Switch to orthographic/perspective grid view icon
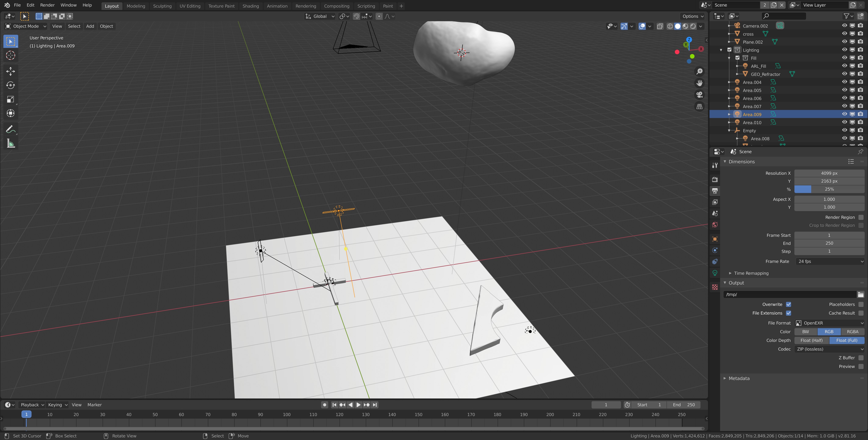Screen dimensions: 868x440 [700, 107]
